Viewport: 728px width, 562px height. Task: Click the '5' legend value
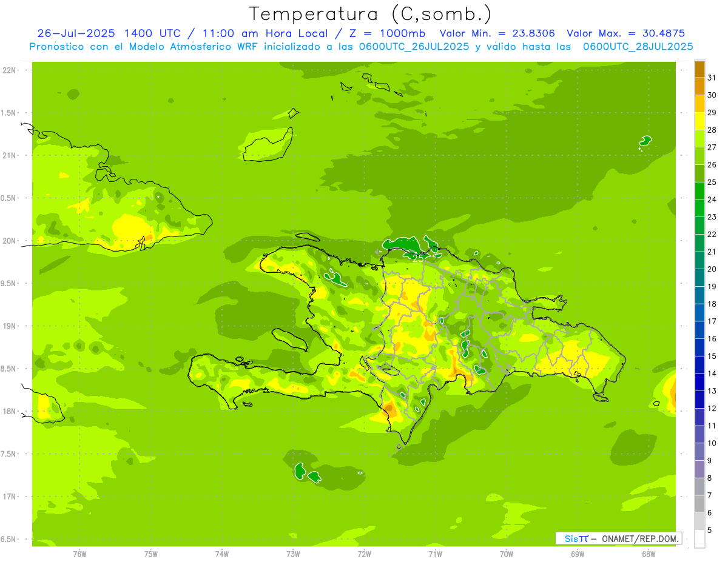[710, 530]
